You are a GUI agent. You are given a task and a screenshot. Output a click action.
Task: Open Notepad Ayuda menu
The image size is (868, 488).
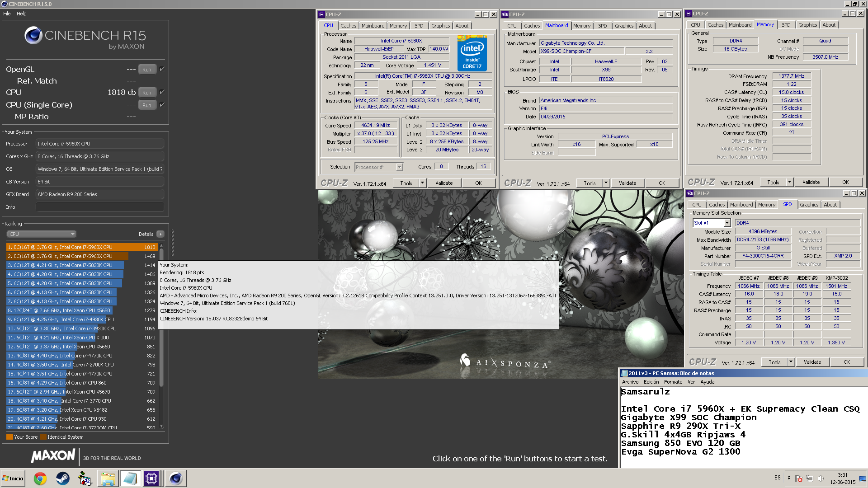point(708,382)
